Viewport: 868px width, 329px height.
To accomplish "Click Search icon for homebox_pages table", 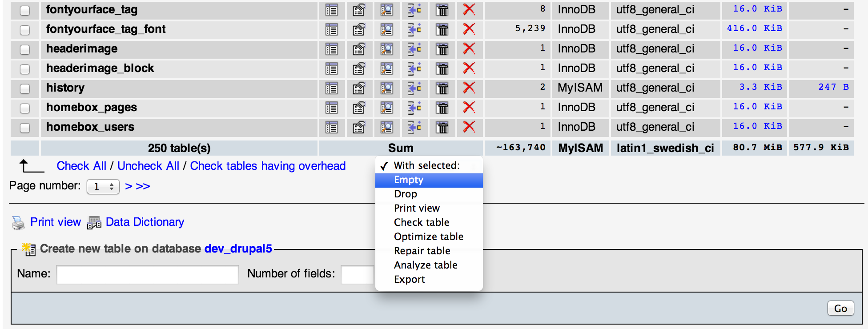I will 387,108.
